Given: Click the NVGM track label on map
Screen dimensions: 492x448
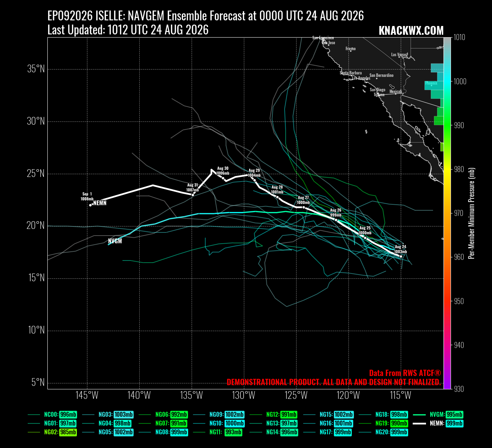Looking at the screenshot, I should (x=115, y=241).
